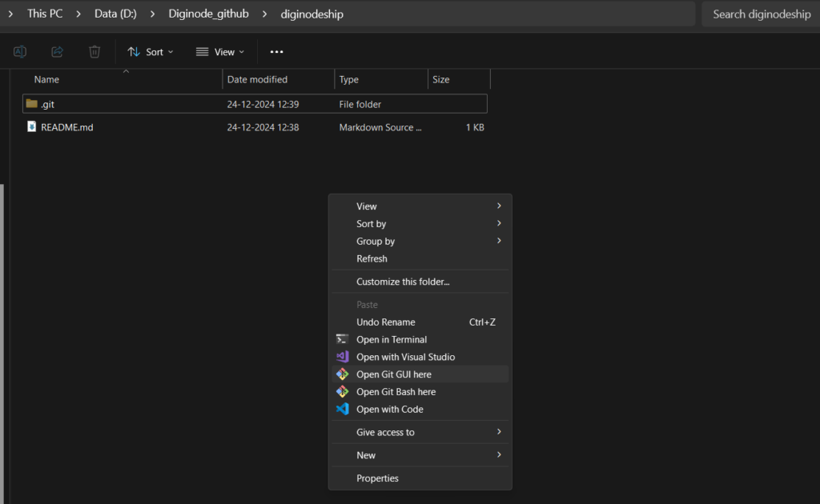Click the Rename icon in the toolbar
This screenshot has width=820, height=504.
(x=19, y=51)
